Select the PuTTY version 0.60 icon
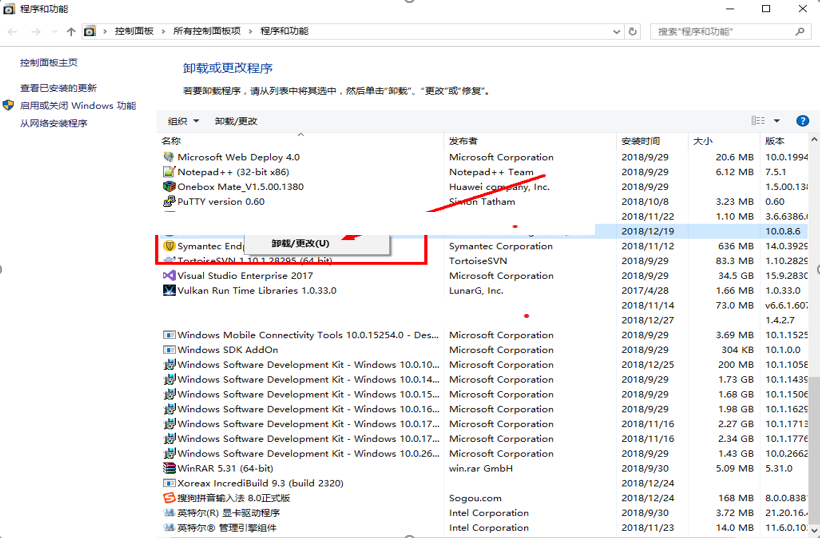Screen dimensions: 820x538 click(x=169, y=201)
